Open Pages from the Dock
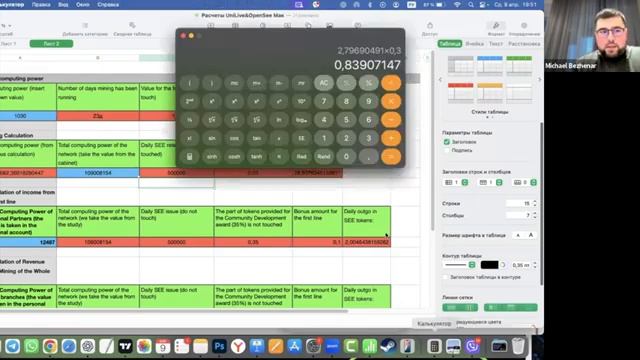Image resolution: width=640 pixels, height=360 pixels. [276, 347]
